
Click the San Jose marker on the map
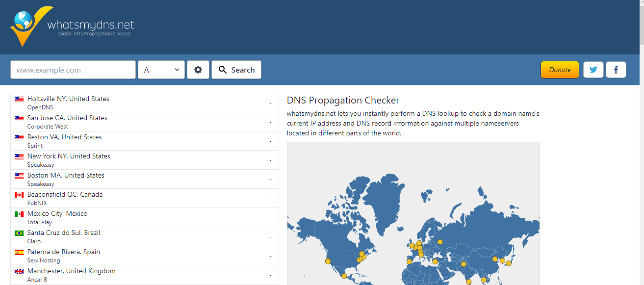click(x=328, y=261)
